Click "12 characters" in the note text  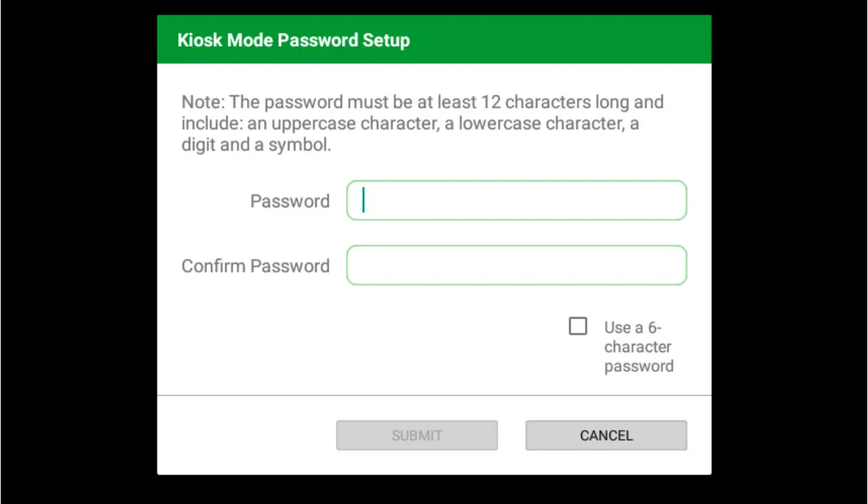537,102
